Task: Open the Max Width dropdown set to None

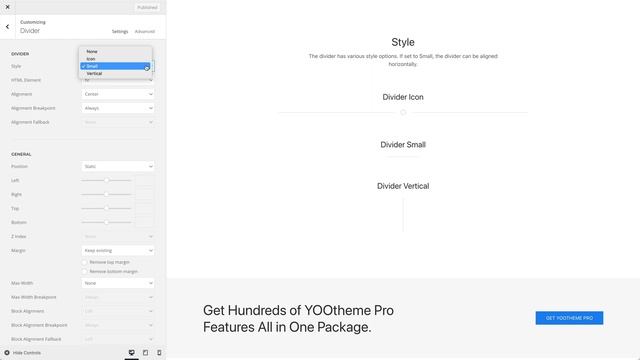Action: 118,283
